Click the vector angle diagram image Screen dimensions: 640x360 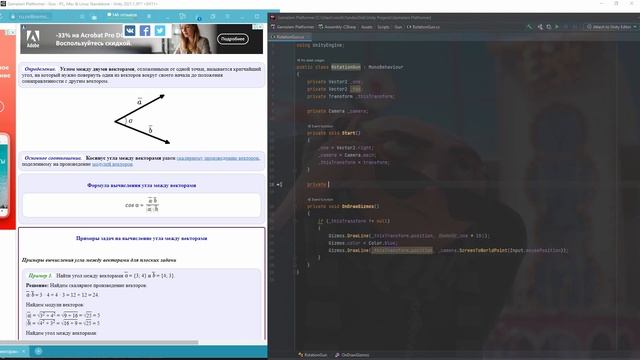pos(142,119)
